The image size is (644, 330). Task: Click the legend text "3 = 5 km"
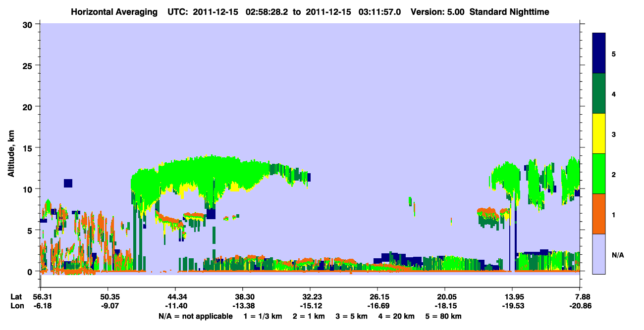352,316
